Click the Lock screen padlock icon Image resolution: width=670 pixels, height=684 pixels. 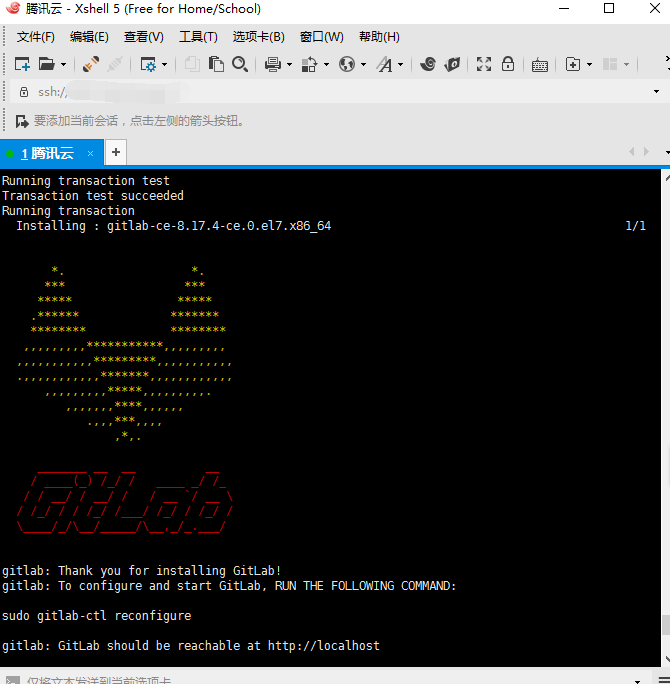[508, 65]
